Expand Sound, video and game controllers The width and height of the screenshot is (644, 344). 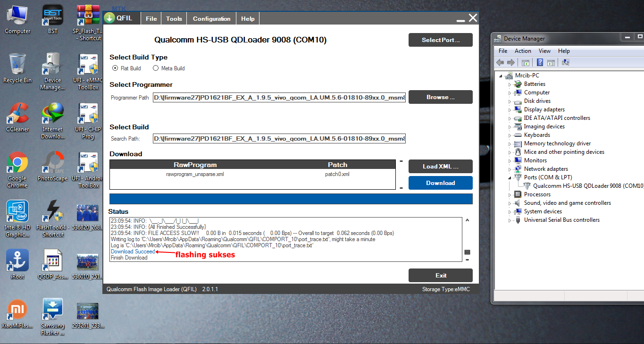pos(510,203)
